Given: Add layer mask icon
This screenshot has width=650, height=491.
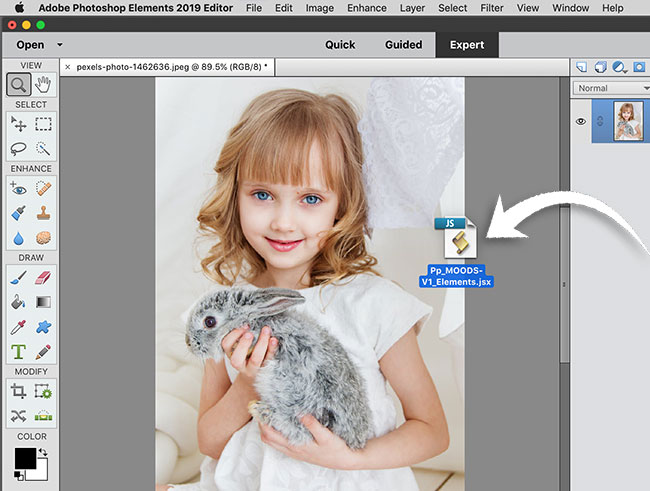Looking at the screenshot, I should (639, 67).
